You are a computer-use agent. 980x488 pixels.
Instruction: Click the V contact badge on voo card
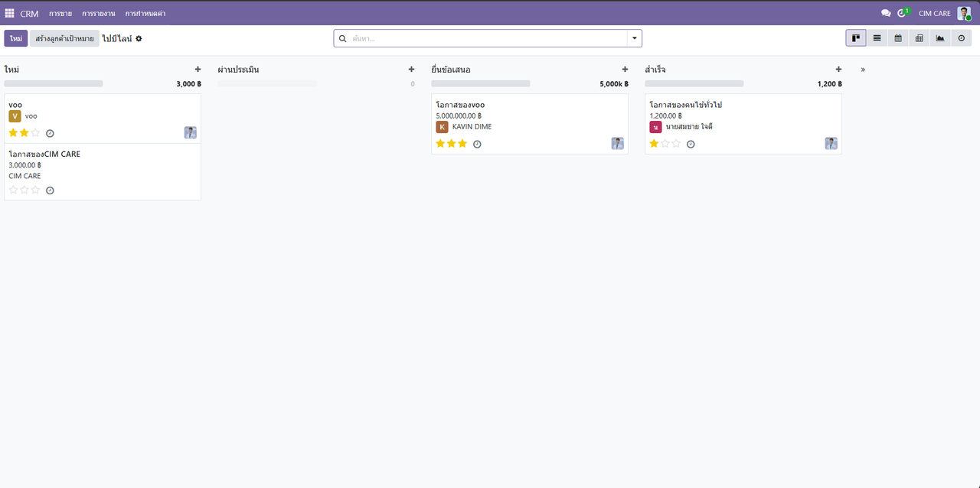coord(15,116)
